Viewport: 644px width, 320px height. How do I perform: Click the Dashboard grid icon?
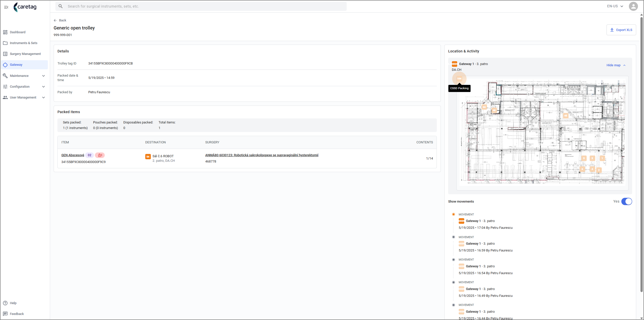(5, 32)
